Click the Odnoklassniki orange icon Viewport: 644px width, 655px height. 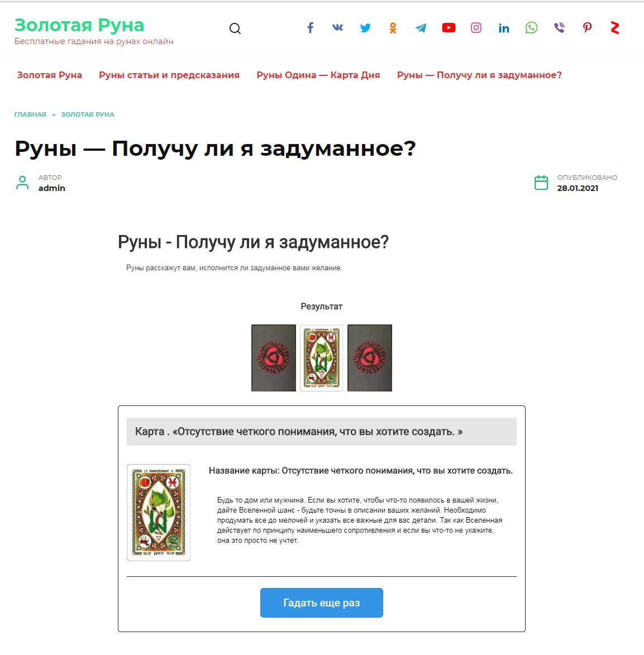393,28
